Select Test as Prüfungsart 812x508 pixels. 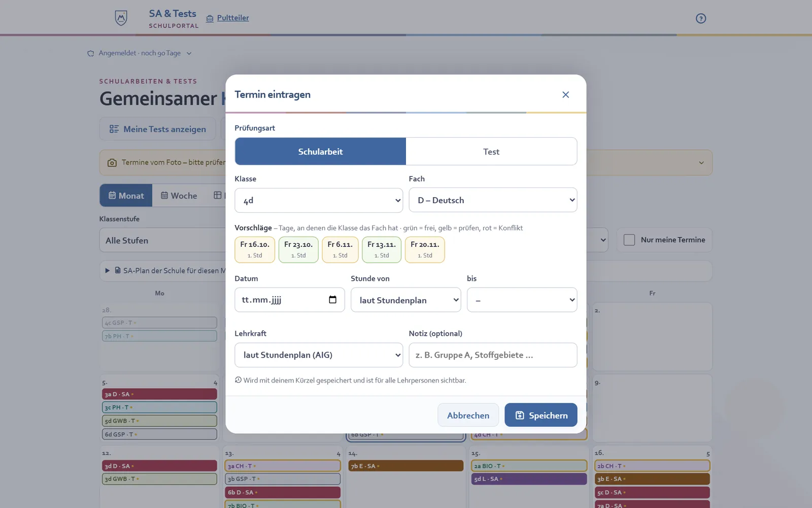point(491,151)
